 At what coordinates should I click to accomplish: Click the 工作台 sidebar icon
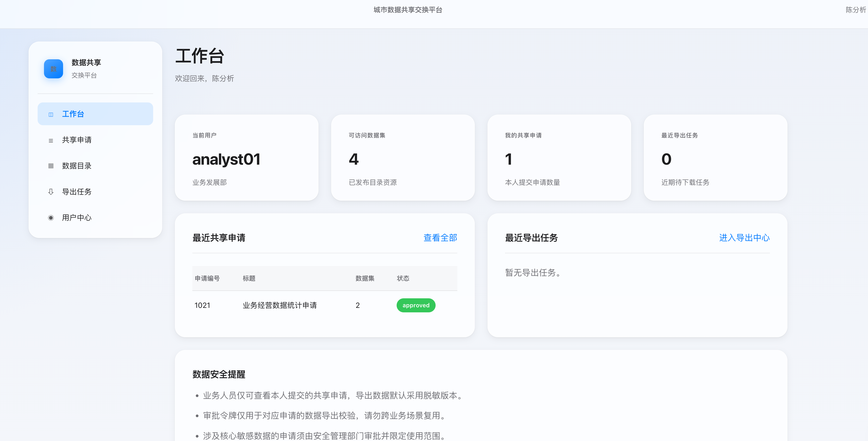(51, 114)
